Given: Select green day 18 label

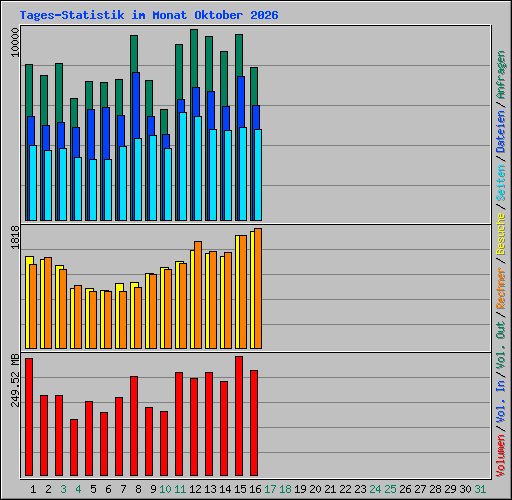Looking at the screenshot, I should tap(285, 489).
